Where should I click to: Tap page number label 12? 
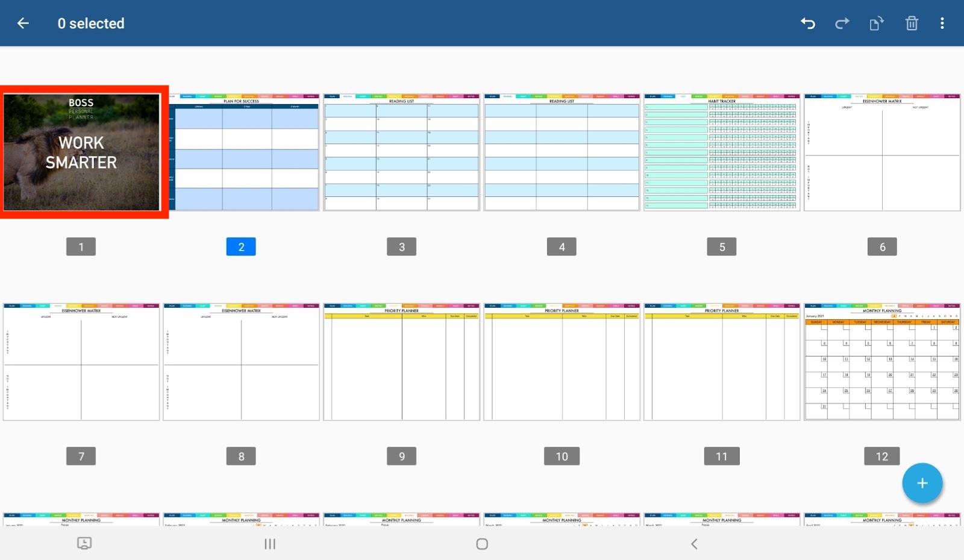(x=882, y=456)
